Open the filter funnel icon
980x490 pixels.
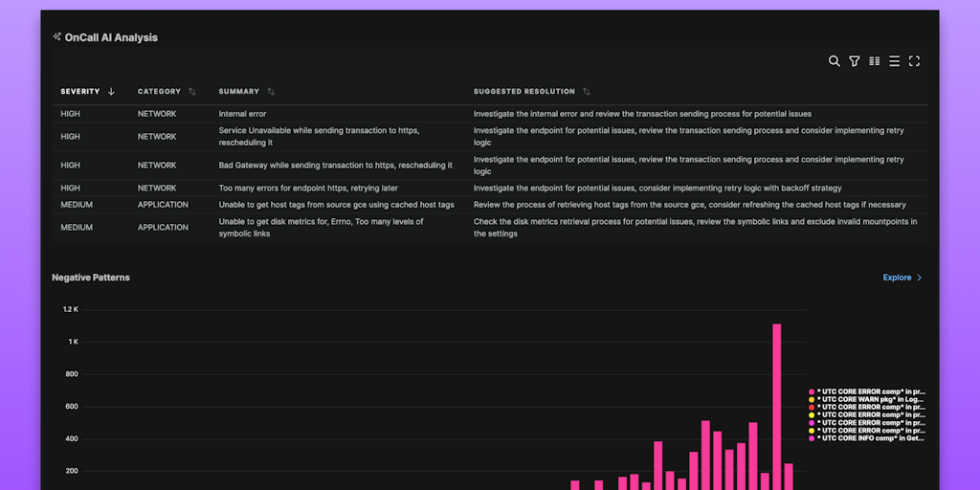tap(854, 61)
